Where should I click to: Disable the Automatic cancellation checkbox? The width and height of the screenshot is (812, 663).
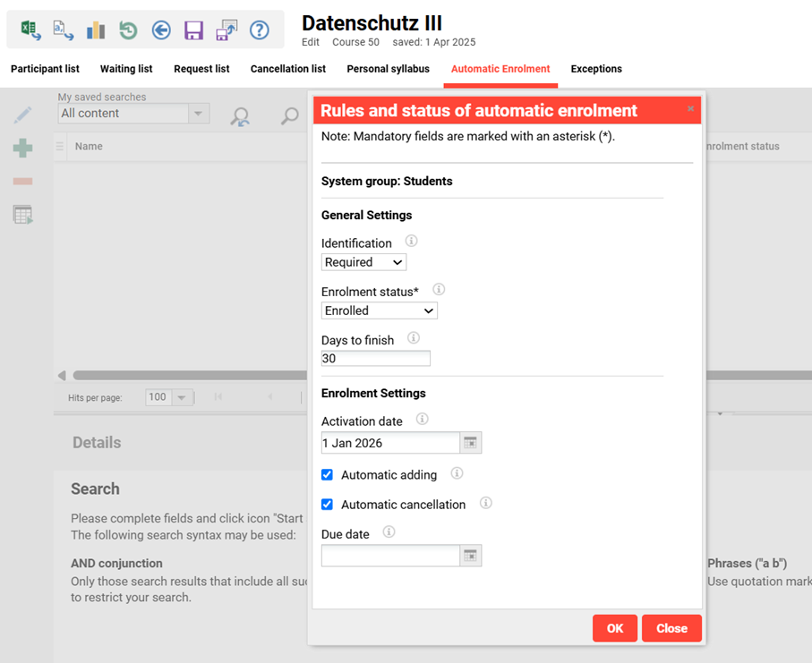[x=328, y=505]
